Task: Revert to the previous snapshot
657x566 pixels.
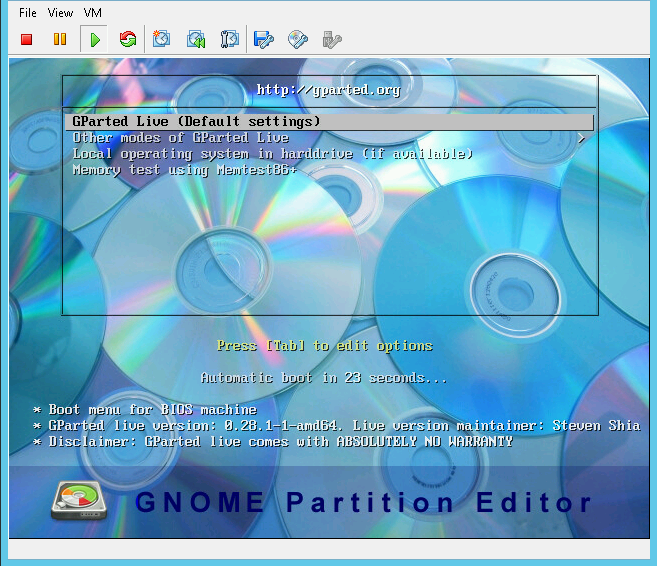Action: 196,39
